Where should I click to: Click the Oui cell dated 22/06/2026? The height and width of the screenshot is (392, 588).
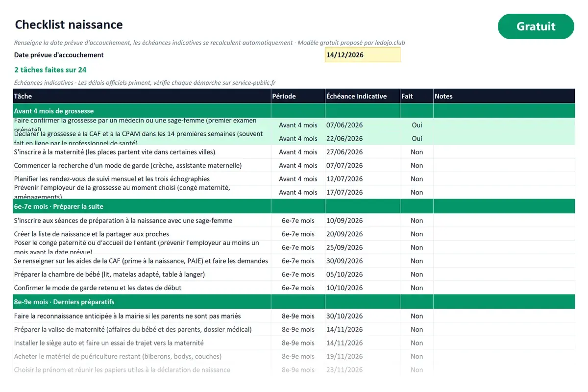416,139
